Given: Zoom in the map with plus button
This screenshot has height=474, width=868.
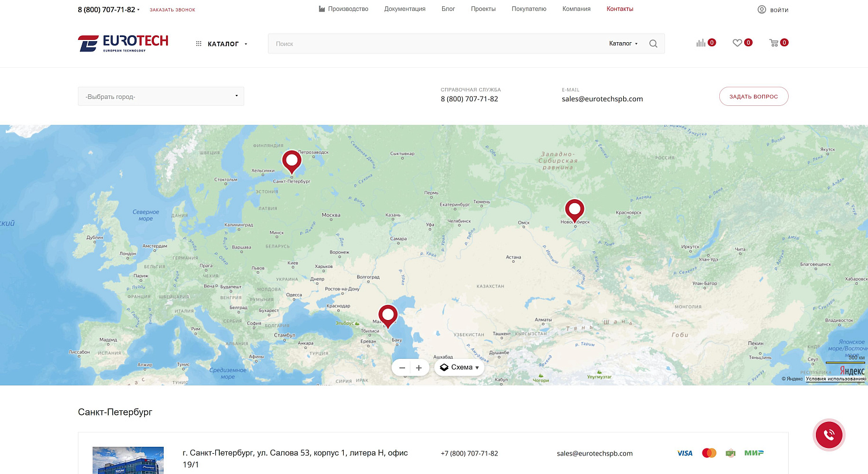Looking at the screenshot, I should 419,368.
